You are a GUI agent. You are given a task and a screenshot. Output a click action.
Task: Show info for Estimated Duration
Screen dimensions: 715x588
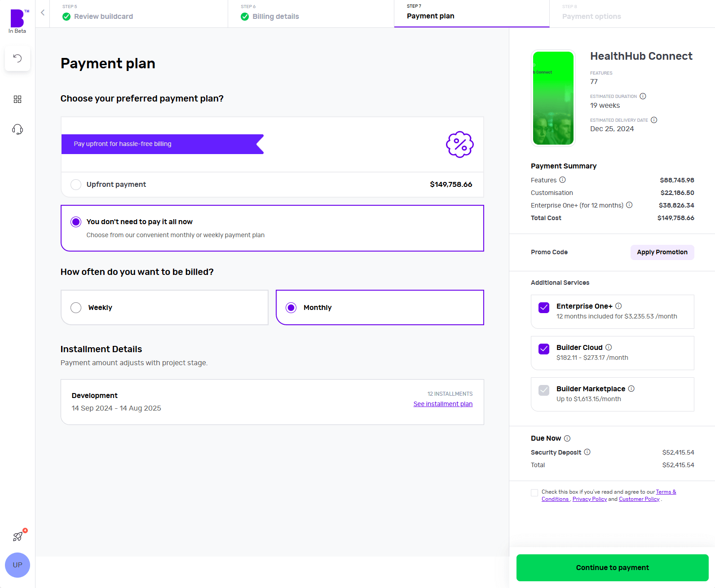coord(643,96)
